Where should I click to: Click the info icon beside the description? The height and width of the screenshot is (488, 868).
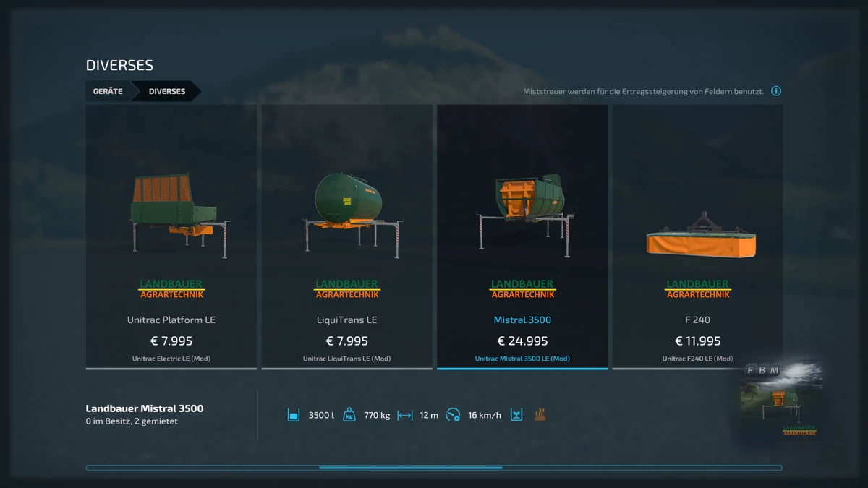tap(776, 91)
